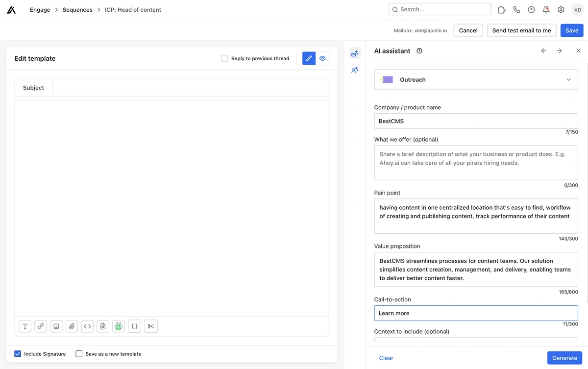This screenshot has width=588, height=369.
Task: Click the Generate button
Action: (x=564, y=358)
